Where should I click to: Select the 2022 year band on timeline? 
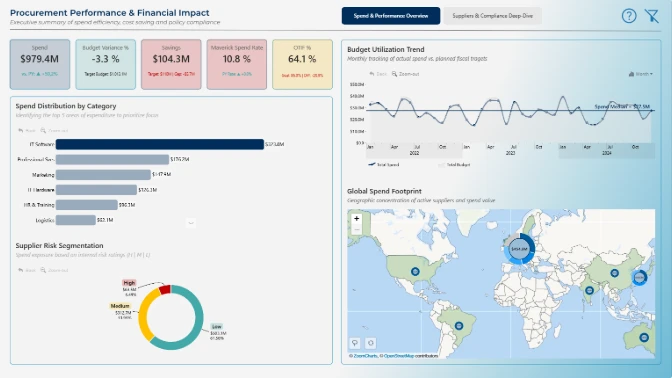414,153
